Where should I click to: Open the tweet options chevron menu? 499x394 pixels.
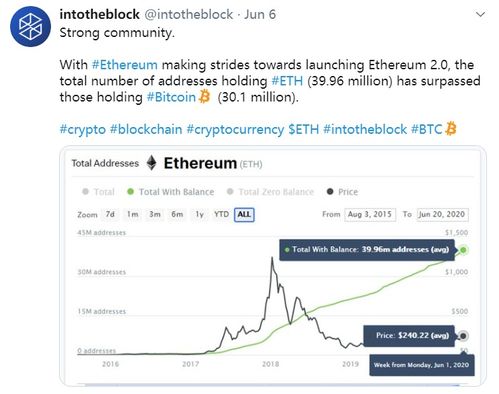480,15
